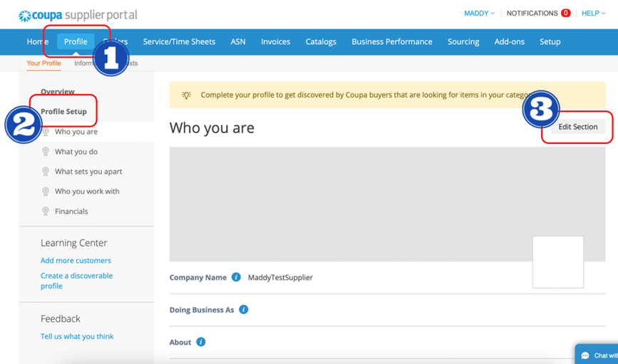
Task: Open the ASN tab
Action: click(x=238, y=41)
